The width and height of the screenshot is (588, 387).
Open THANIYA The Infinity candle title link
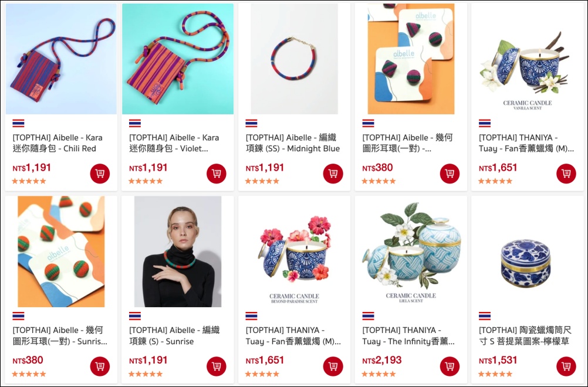(x=409, y=335)
